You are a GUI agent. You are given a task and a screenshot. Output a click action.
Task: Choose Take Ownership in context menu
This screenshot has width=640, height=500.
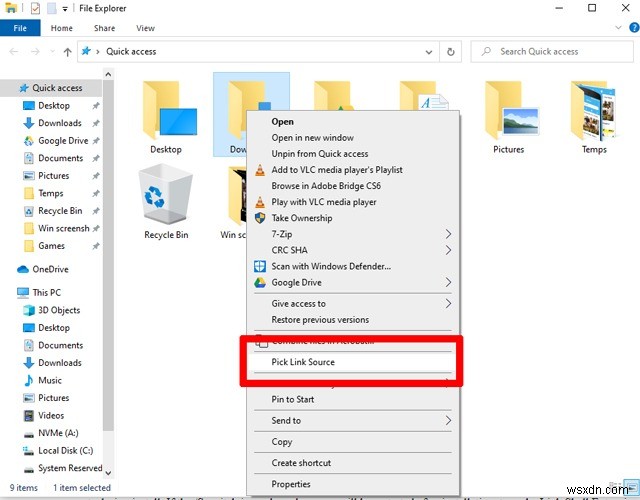[353, 218]
